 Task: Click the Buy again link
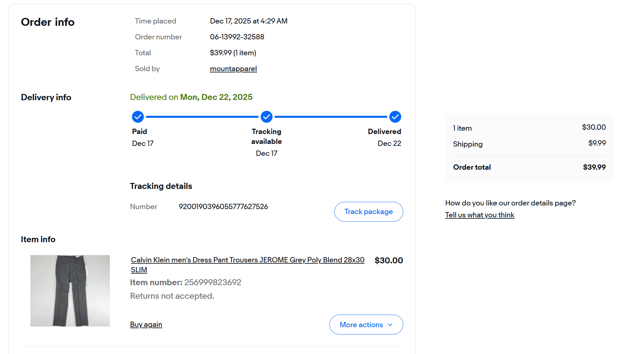pos(146,325)
